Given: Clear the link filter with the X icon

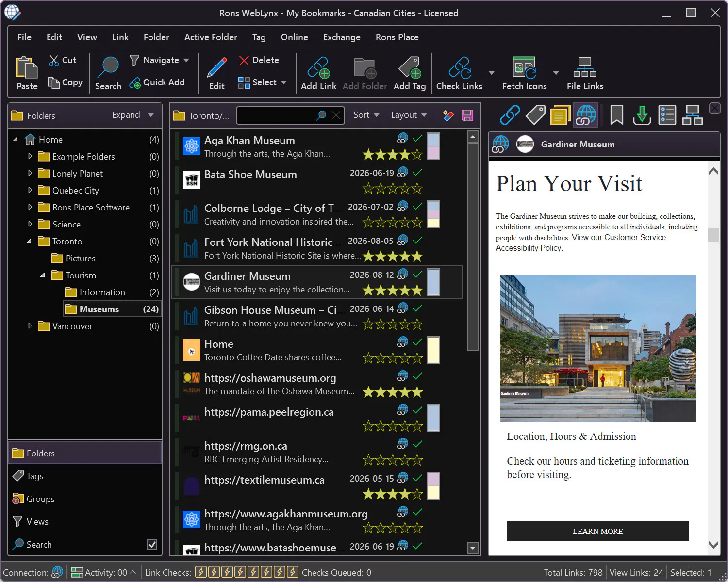Looking at the screenshot, I should [336, 115].
